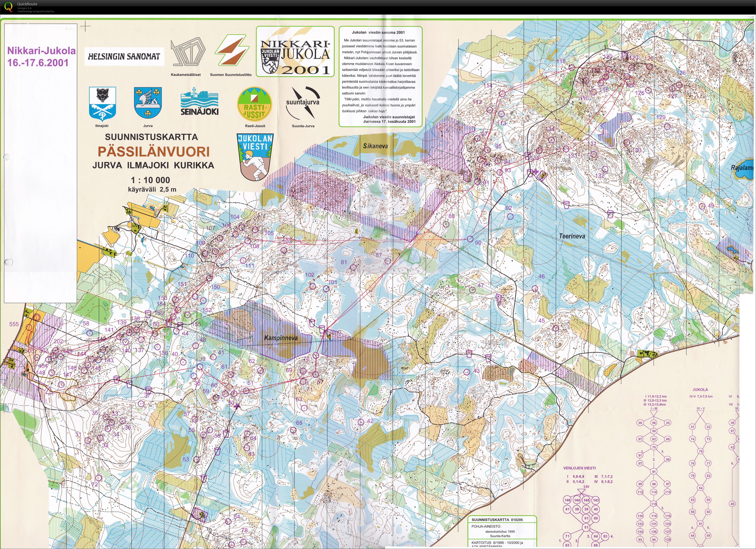Click the Suunta-Jurva caption under the logo
This screenshot has height=549, width=756.
click(x=303, y=126)
